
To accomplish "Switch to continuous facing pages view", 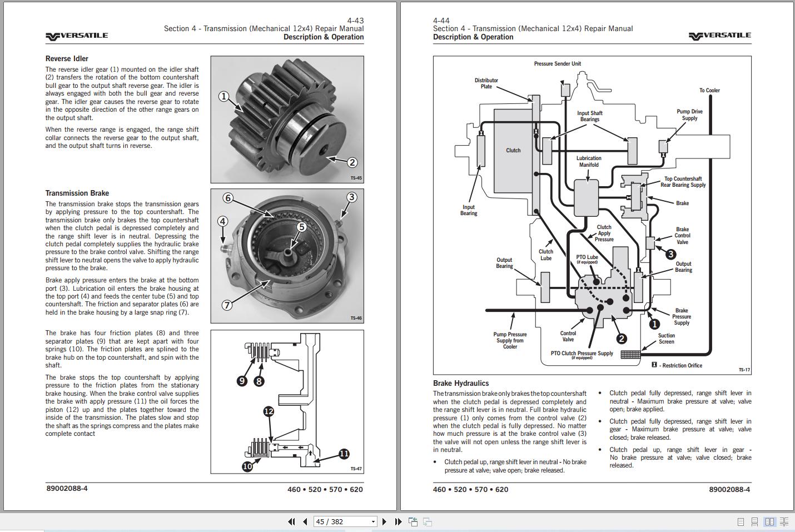I will point(784,521).
